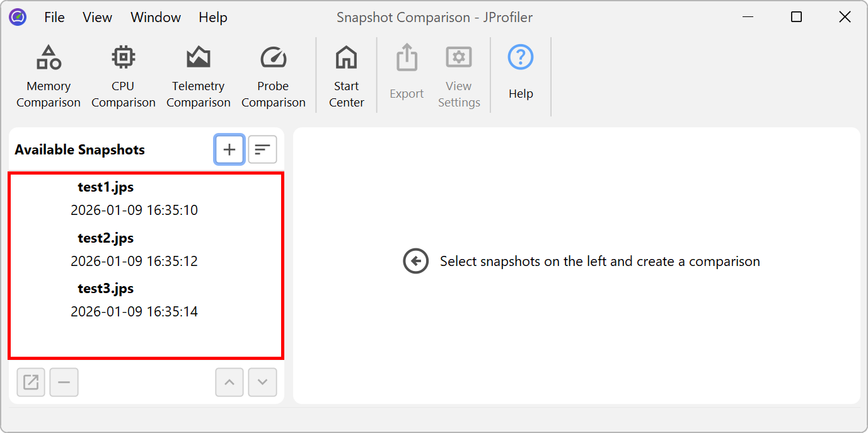Image resolution: width=868 pixels, height=433 pixels.
Task: Open the snapshot sort options
Action: (x=262, y=150)
